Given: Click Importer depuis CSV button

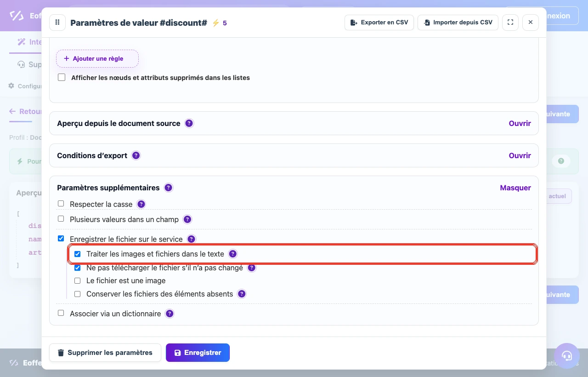Looking at the screenshot, I should point(458,23).
